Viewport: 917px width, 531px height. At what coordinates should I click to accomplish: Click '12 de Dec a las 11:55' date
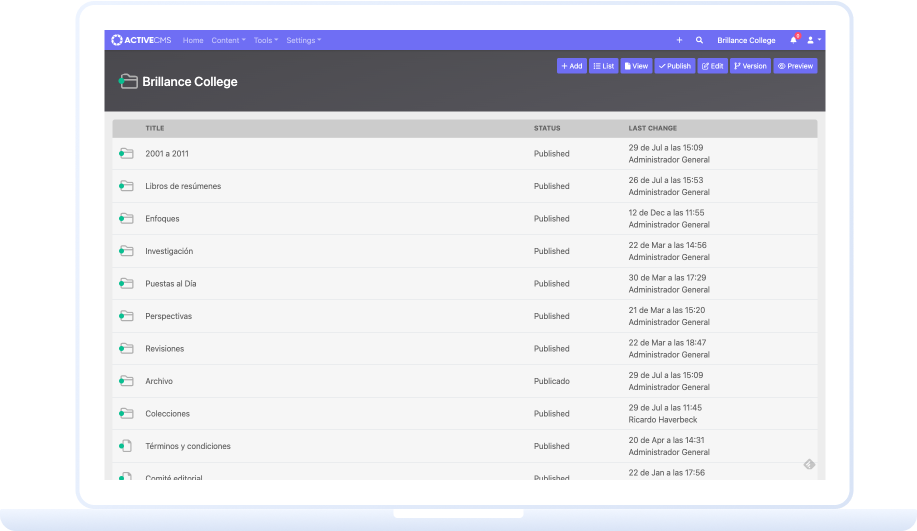[667, 212]
